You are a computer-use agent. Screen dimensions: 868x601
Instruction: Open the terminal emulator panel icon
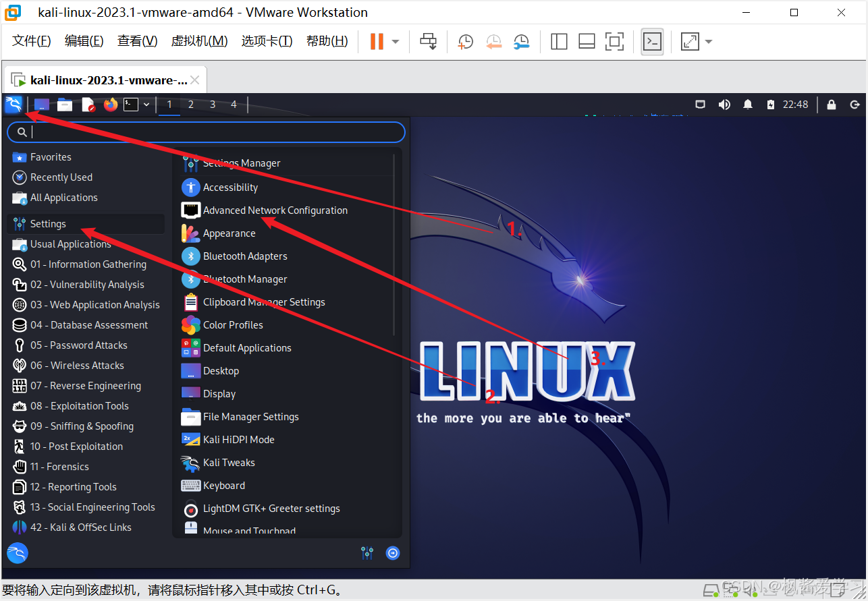pyautogui.click(x=132, y=105)
